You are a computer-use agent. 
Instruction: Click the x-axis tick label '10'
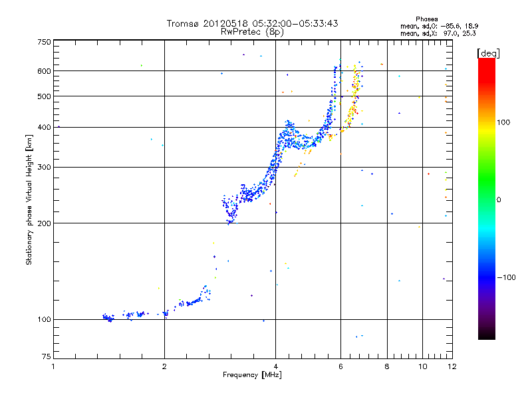(423, 366)
